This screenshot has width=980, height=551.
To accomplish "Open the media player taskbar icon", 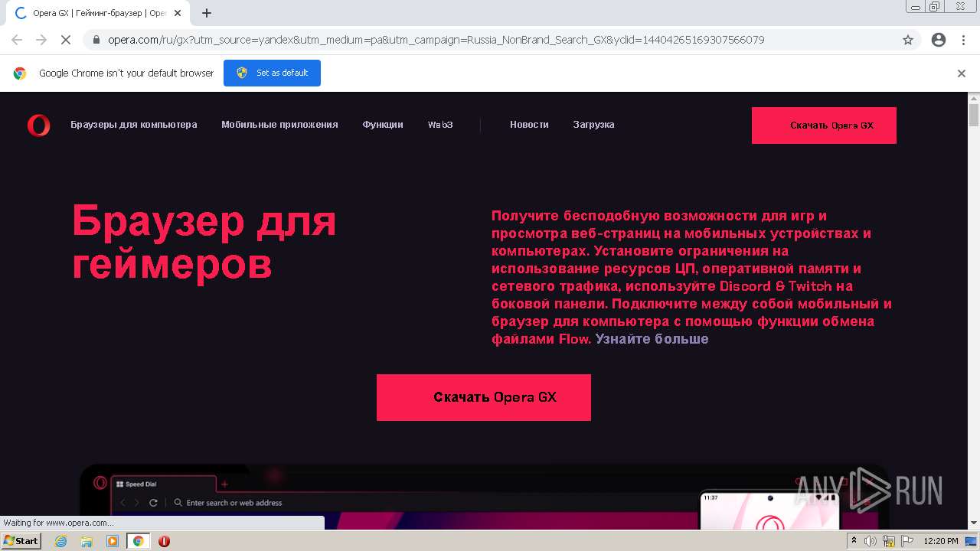I will tap(113, 541).
